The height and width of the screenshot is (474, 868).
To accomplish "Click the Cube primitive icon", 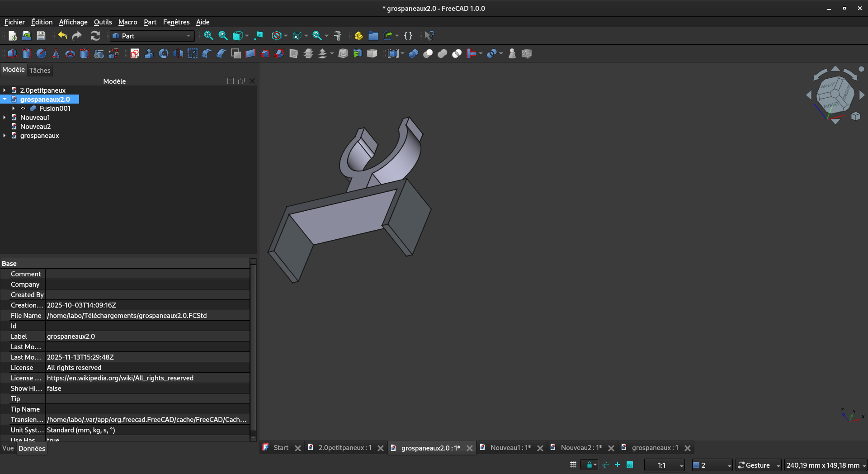I will [x=12, y=54].
